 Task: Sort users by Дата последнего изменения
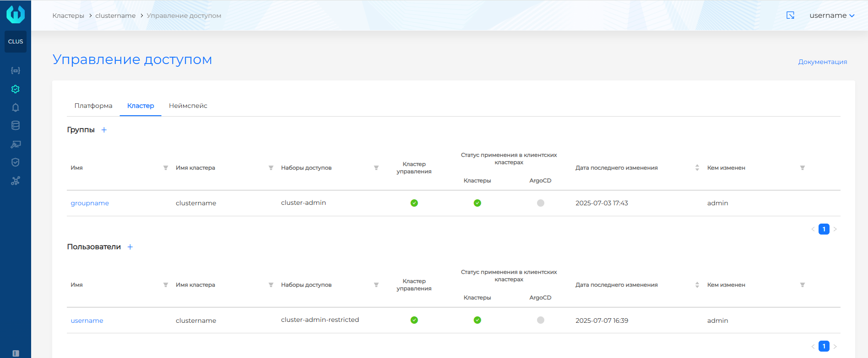point(697,285)
